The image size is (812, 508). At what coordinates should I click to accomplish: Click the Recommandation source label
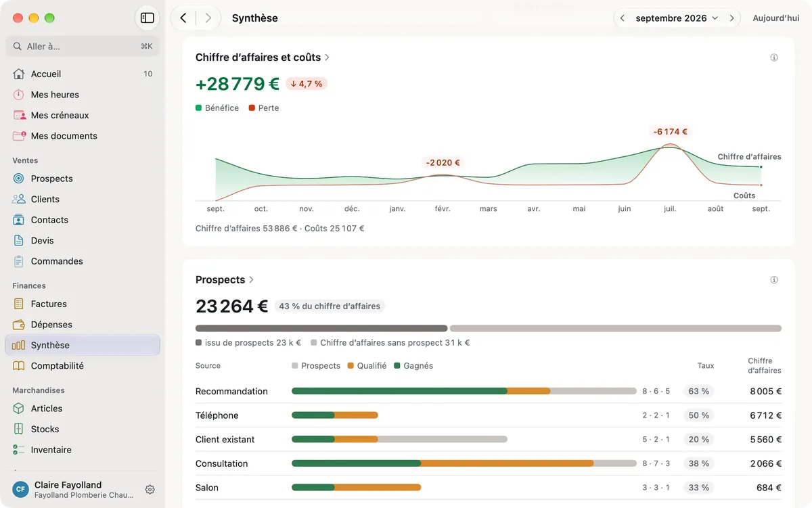coord(231,392)
